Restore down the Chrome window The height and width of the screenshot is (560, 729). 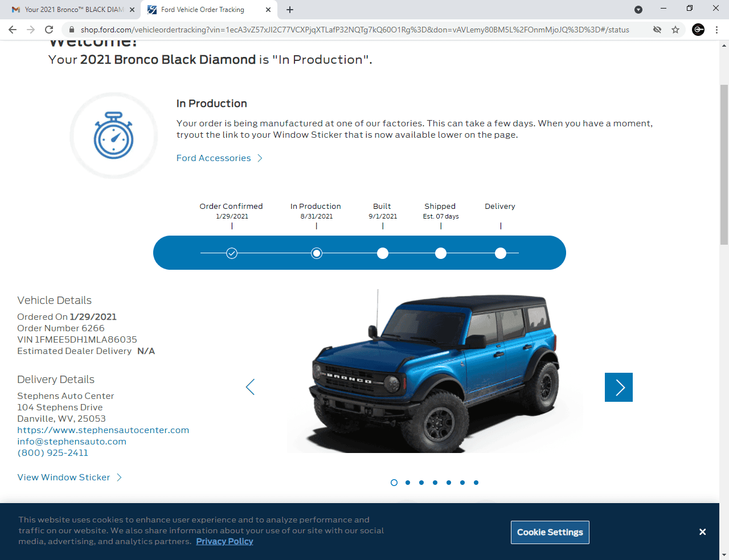point(690,9)
